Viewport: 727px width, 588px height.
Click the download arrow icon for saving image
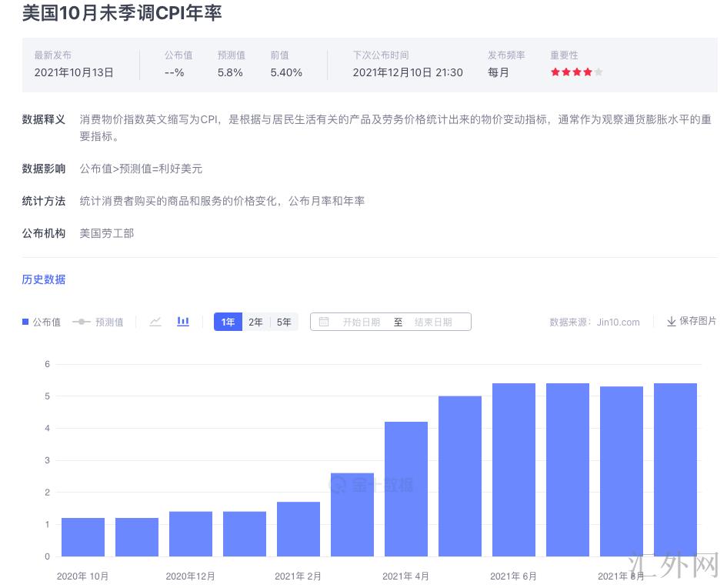671,322
